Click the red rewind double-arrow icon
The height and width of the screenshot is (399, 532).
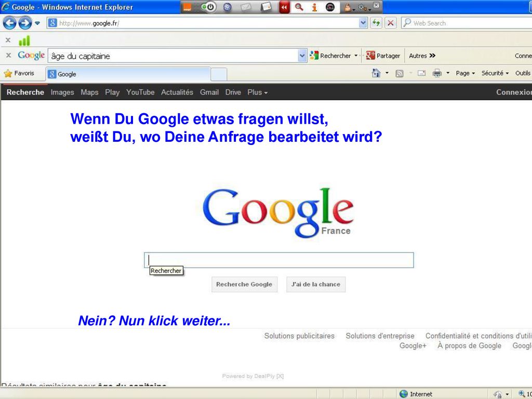[x=284, y=7]
